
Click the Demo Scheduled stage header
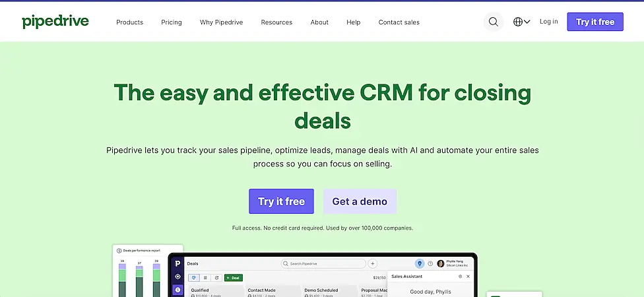click(321, 290)
